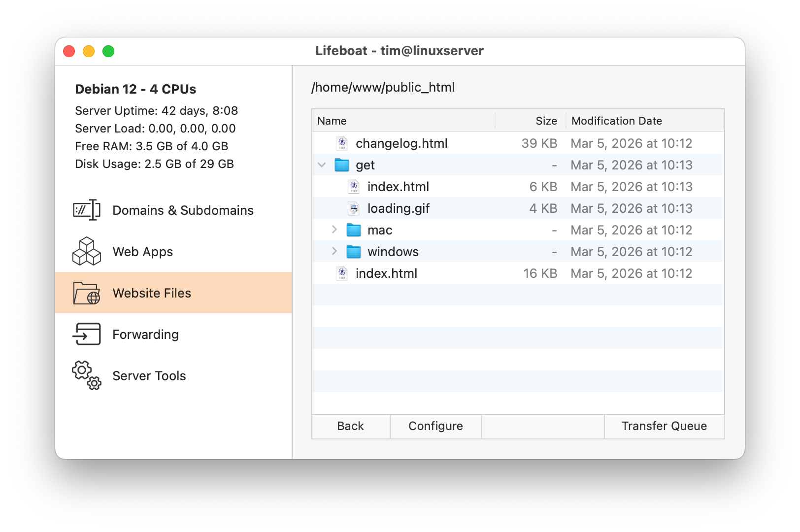Open the Transfer Queue
The height and width of the screenshot is (532, 800).
click(664, 426)
